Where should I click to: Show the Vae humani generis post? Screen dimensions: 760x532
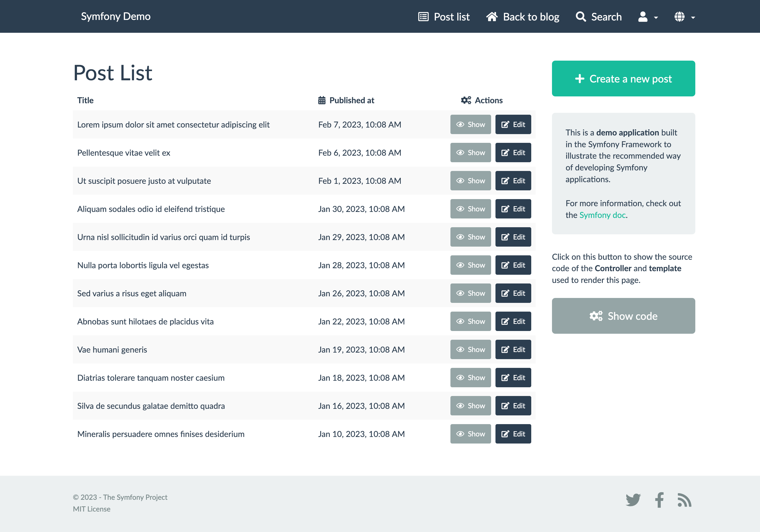[x=470, y=350]
